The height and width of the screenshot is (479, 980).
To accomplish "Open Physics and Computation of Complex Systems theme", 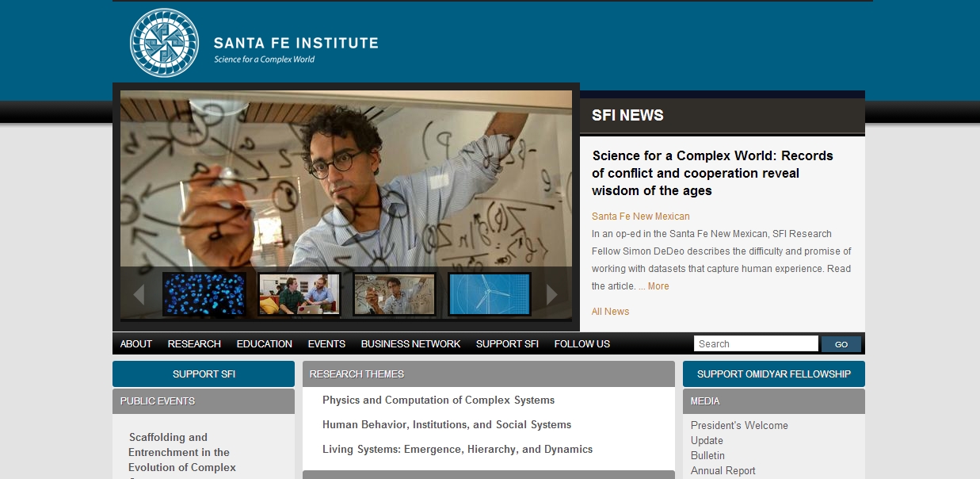I will click(x=438, y=400).
